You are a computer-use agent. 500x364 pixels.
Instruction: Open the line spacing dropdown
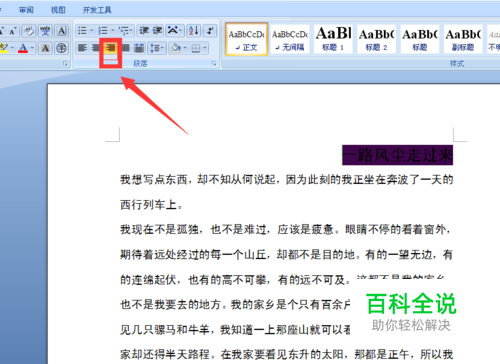(x=157, y=48)
